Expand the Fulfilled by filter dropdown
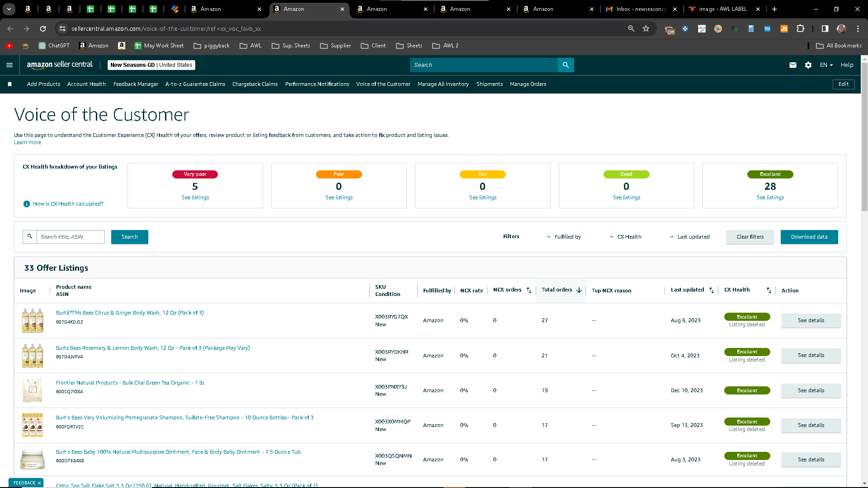This screenshot has height=488, width=868. (563, 237)
